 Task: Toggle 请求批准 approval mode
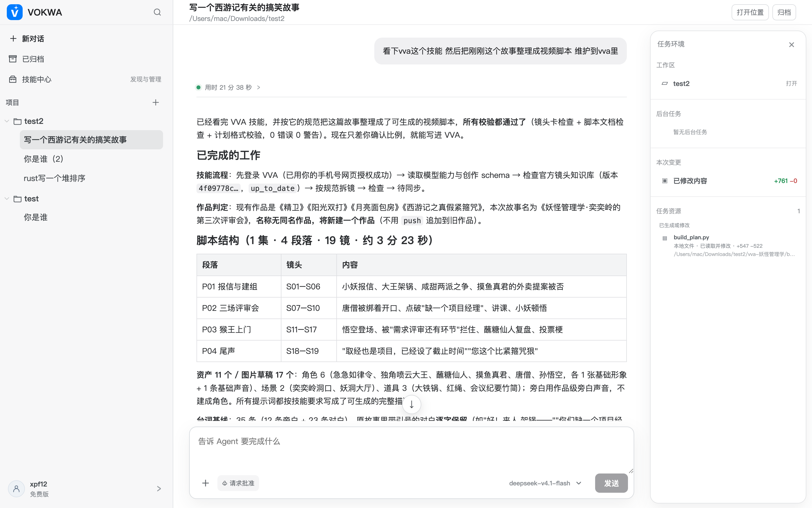click(x=238, y=483)
